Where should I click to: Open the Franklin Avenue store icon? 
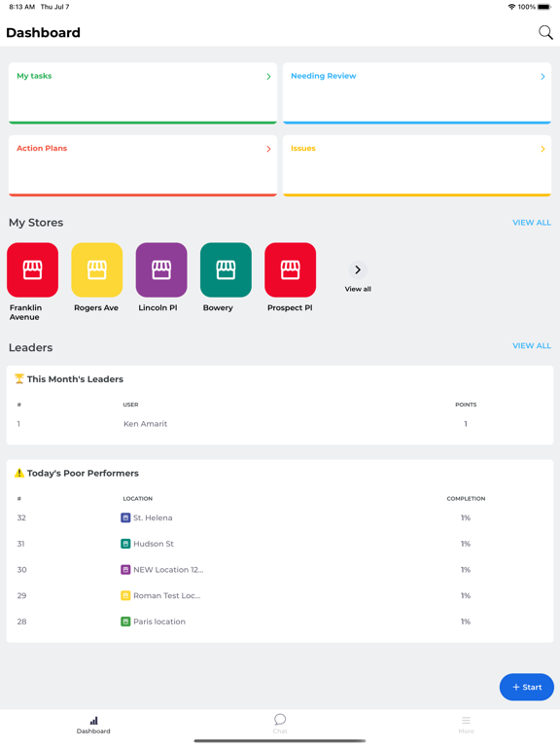32,269
